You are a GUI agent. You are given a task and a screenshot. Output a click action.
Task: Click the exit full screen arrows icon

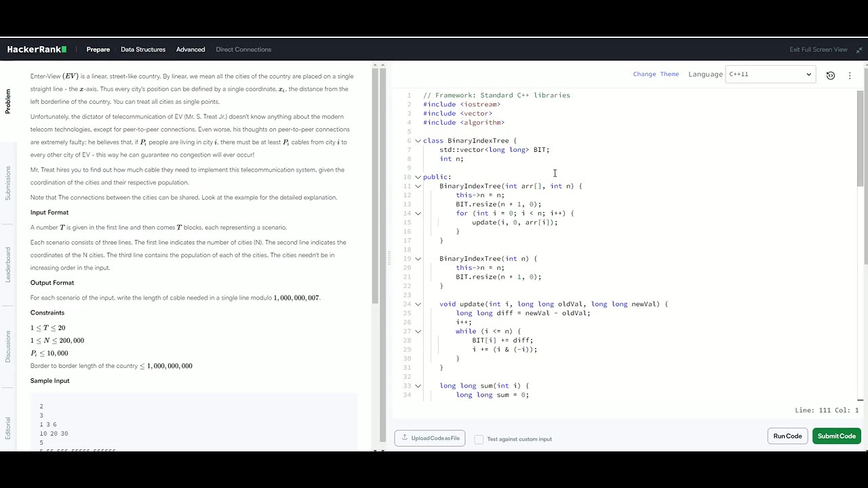(x=859, y=49)
